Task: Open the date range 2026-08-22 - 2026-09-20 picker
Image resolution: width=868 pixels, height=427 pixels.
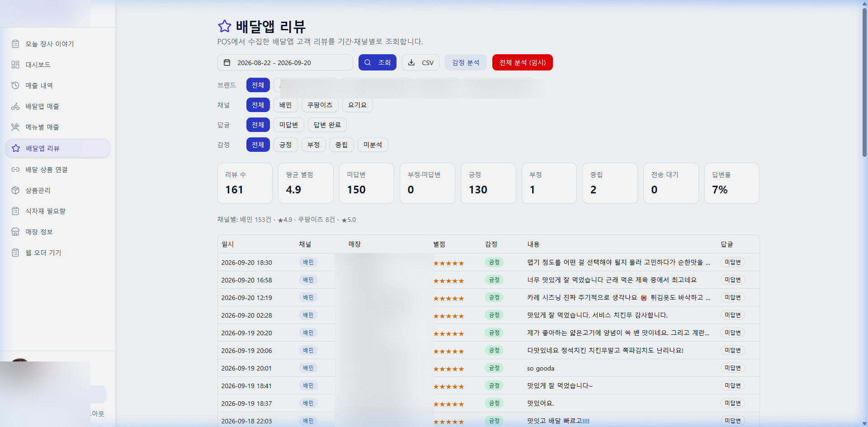Action: tap(285, 62)
